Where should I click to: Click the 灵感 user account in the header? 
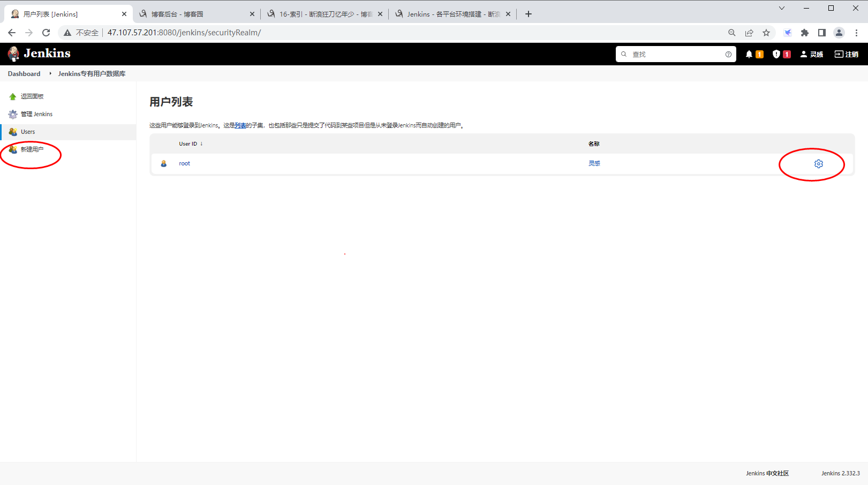(811, 54)
